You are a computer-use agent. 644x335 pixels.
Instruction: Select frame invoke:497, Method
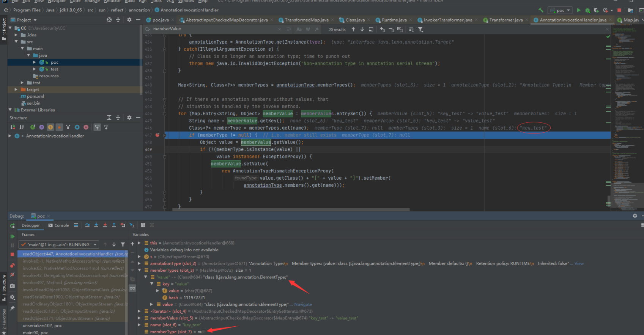click(x=60, y=282)
